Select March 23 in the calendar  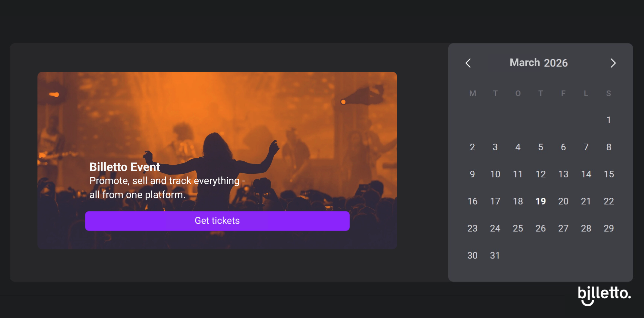click(472, 228)
